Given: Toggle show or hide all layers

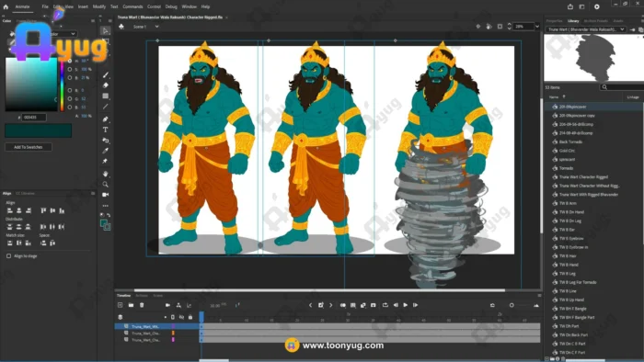Looking at the screenshot, I should tap(181, 317).
